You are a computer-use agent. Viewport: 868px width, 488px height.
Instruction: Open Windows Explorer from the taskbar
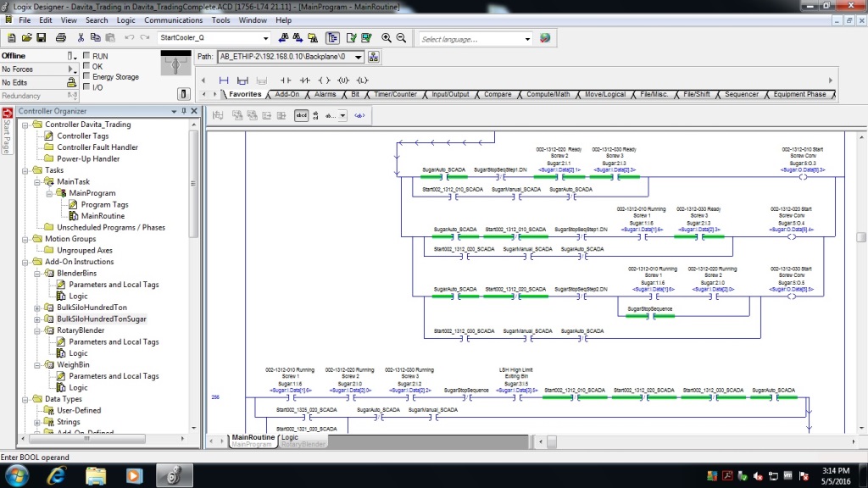(95, 475)
